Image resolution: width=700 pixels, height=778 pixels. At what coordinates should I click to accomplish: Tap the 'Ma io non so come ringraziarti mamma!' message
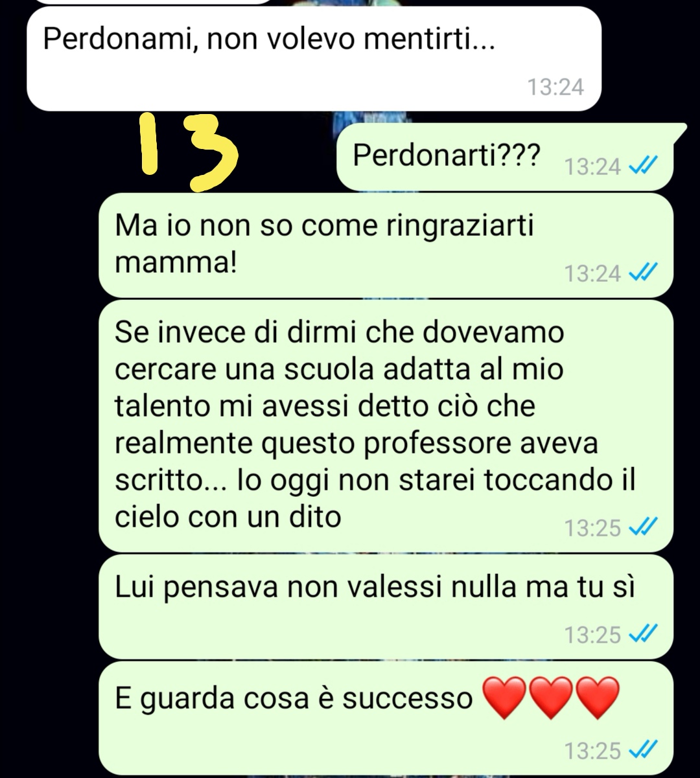(386, 245)
